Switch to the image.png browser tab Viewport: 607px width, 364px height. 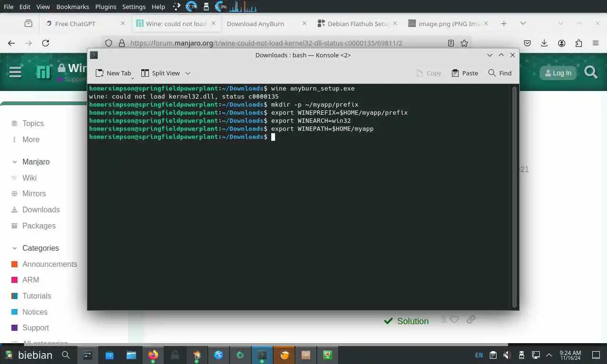click(x=448, y=24)
